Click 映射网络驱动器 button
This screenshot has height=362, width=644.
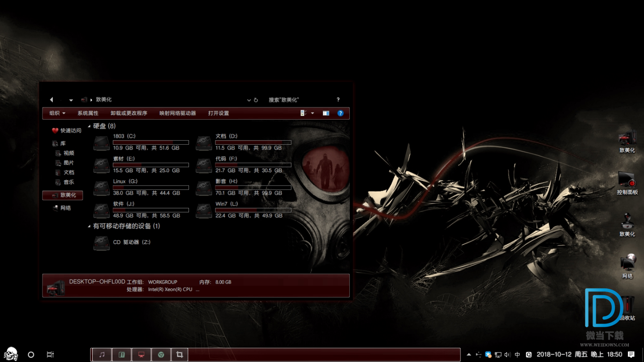click(x=178, y=113)
